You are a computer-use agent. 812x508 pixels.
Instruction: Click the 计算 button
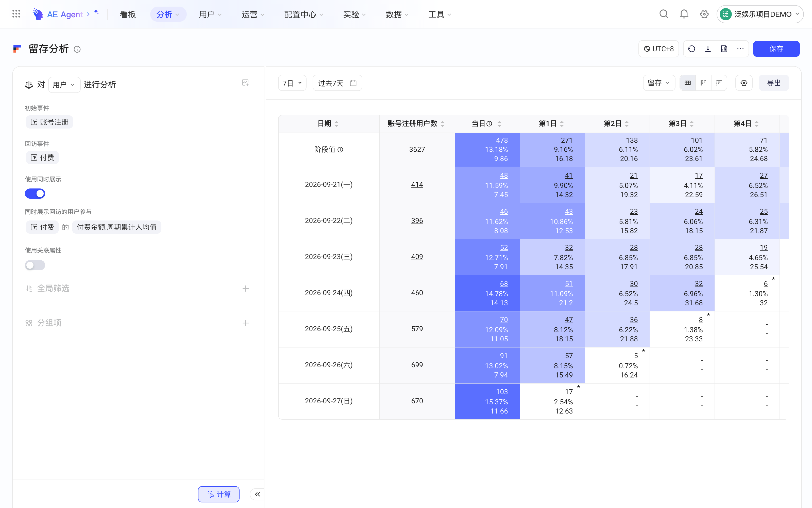coord(219,494)
